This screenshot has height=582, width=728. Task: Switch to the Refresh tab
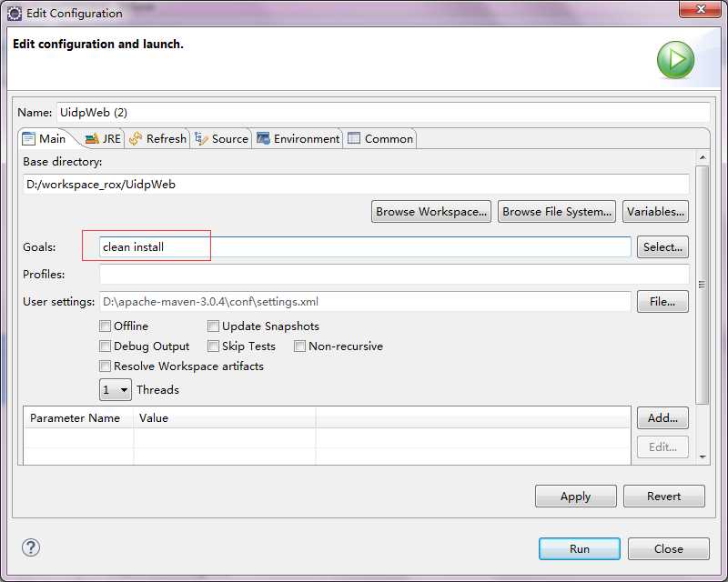click(157, 139)
